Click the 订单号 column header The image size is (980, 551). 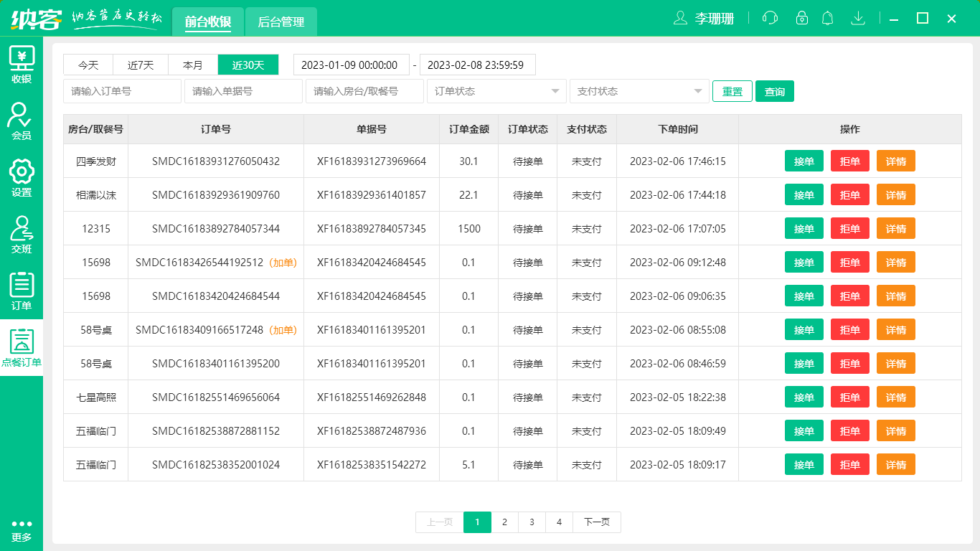point(216,129)
